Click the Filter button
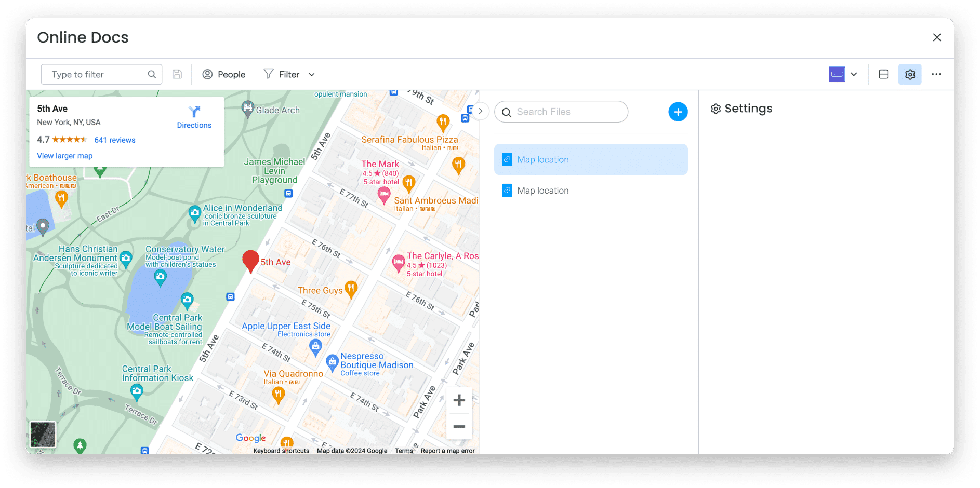The image size is (980, 488). (282, 74)
